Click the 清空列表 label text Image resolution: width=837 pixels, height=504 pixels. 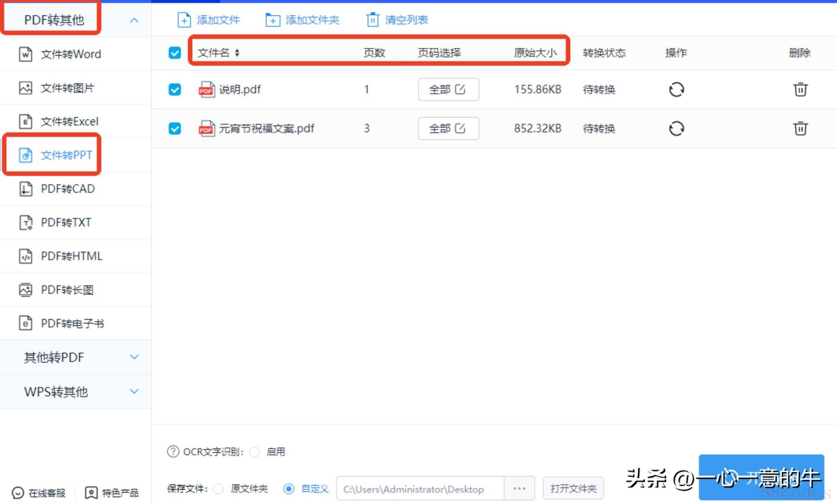pyautogui.click(x=406, y=20)
